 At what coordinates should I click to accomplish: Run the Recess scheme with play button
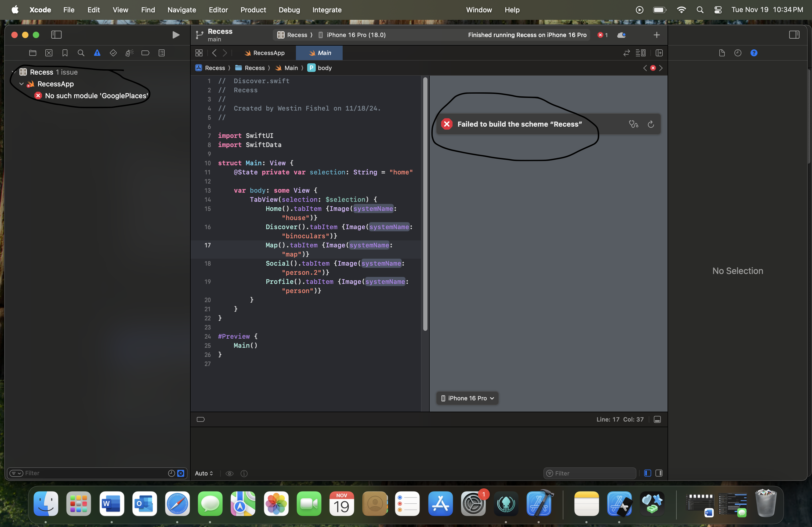click(176, 35)
